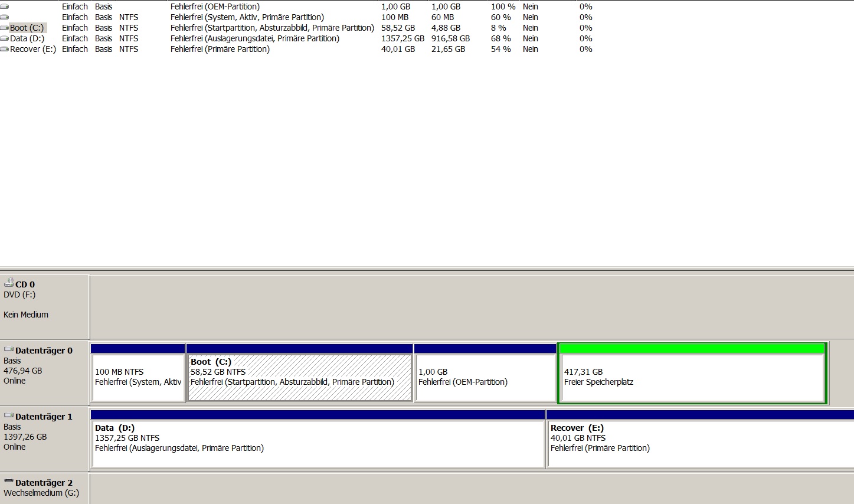Click the Data (D:) drive icon in volume list
The image size is (854, 504).
coord(5,39)
